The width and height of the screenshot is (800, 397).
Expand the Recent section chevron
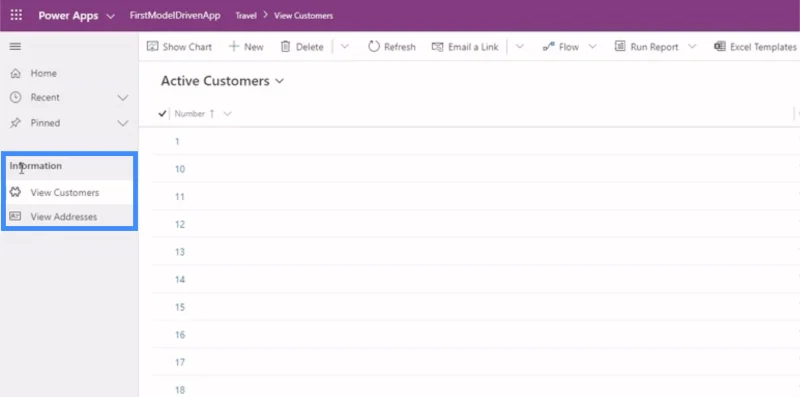pyautogui.click(x=123, y=97)
